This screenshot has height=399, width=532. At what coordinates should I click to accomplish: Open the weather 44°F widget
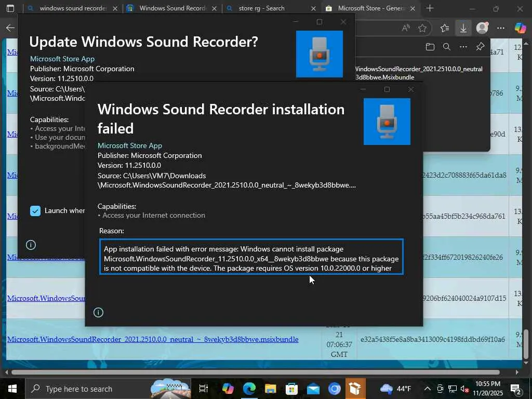(x=395, y=389)
